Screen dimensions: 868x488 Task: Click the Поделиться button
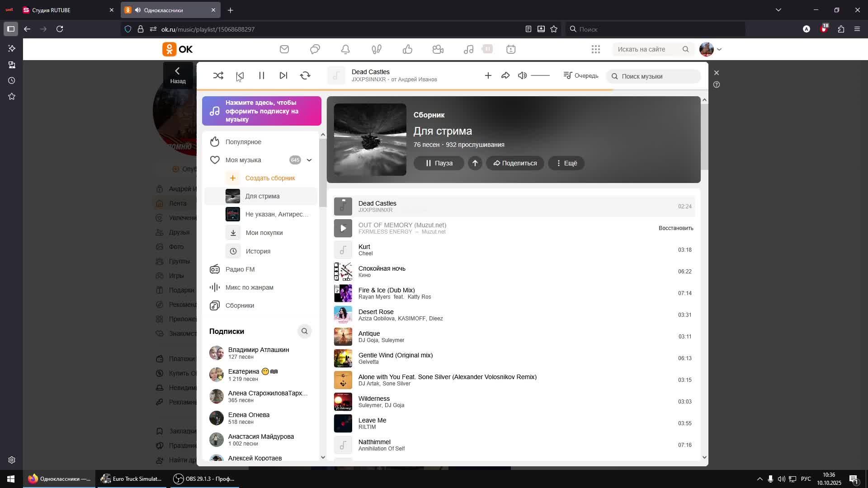515,163
